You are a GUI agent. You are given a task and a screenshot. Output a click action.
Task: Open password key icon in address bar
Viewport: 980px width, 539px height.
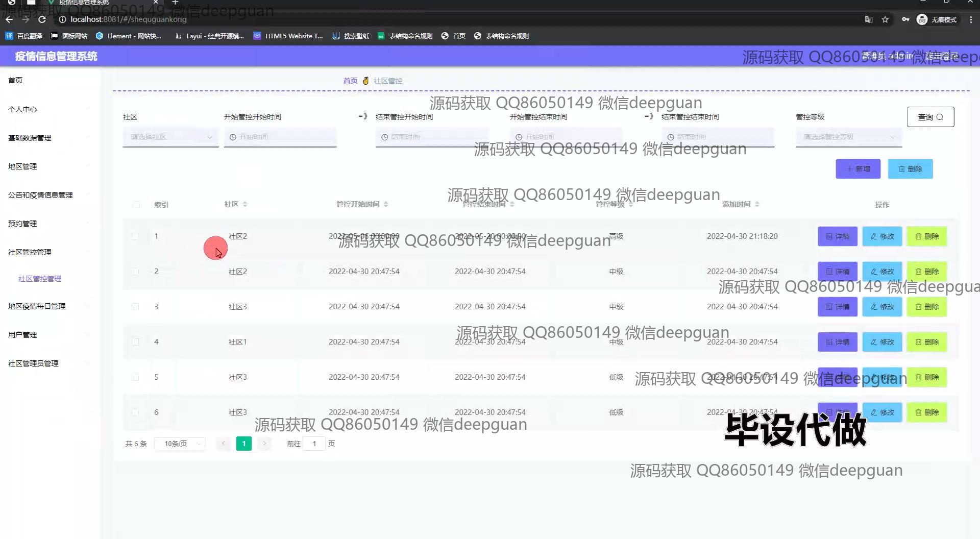click(905, 19)
